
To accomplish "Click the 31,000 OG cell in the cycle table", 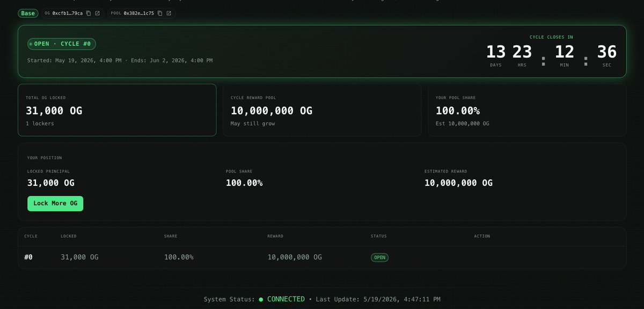I will click(x=79, y=257).
